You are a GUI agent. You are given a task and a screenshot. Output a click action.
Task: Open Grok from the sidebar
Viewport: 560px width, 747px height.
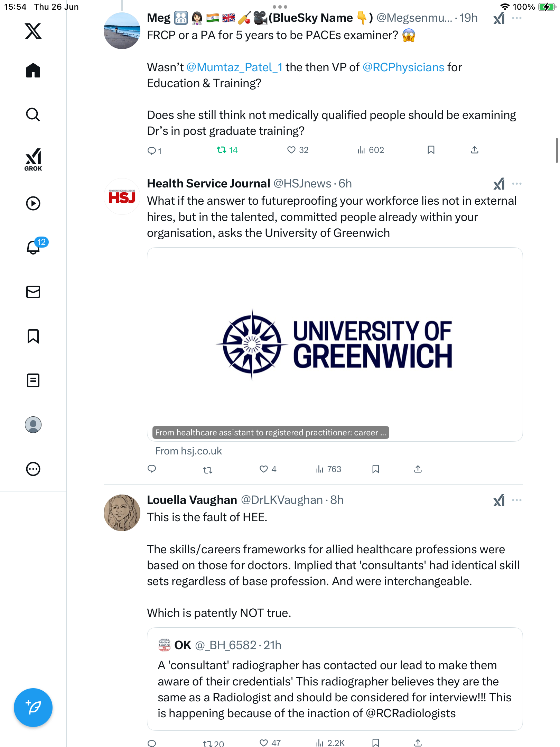point(33,159)
